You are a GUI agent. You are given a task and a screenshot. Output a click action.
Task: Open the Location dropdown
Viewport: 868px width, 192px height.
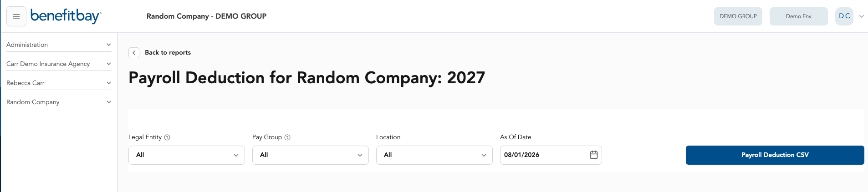coord(434,155)
